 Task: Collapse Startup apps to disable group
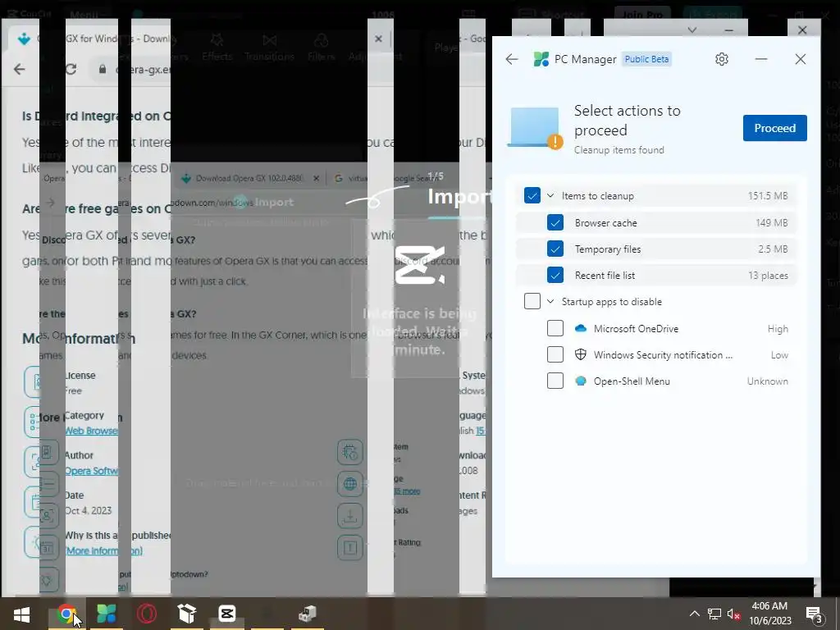550,301
